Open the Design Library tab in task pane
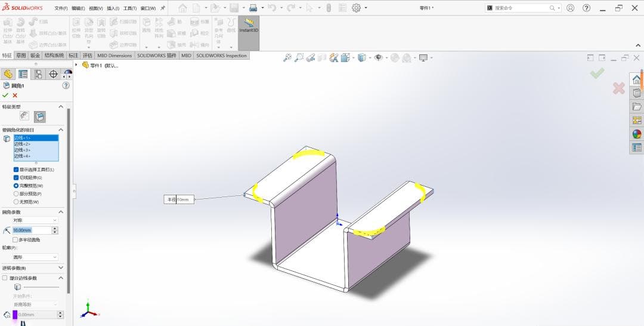This screenshot has height=326, width=644. (636, 93)
